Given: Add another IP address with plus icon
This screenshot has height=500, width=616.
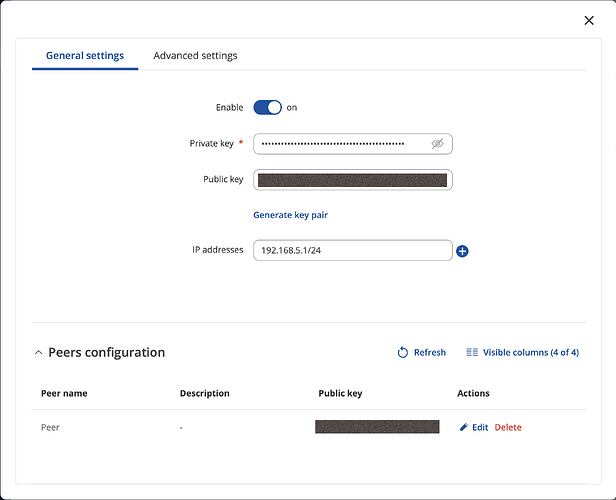Looking at the screenshot, I should click(462, 251).
